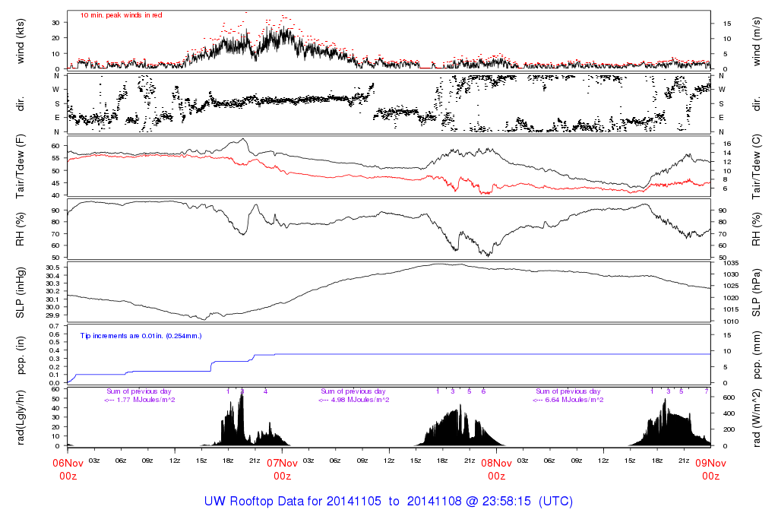The width and height of the screenshot is (778, 532).
Task: Click the "<-- 1.77 MJoules/m^2" radiation sum
Action: point(140,400)
